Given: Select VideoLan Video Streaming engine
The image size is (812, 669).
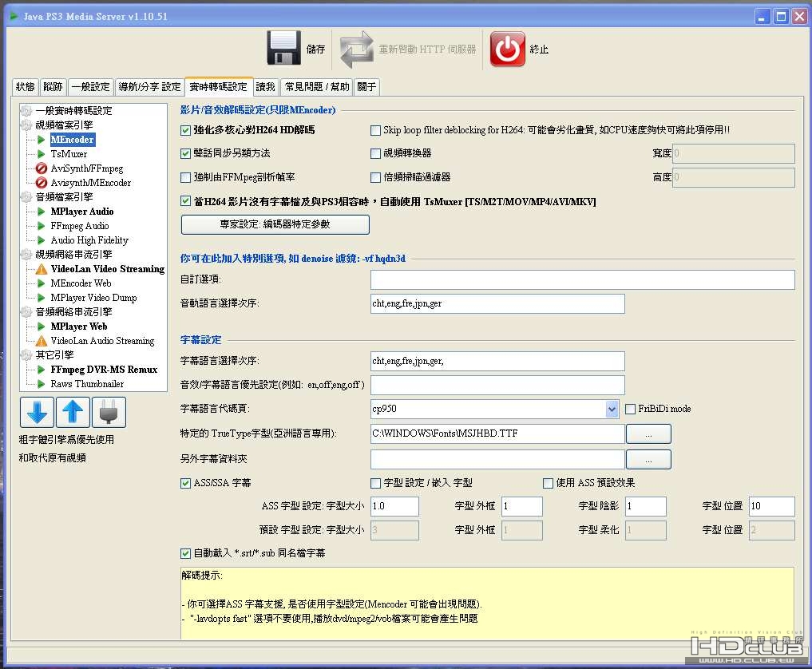Looking at the screenshot, I should pyautogui.click(x=108, y=269).
